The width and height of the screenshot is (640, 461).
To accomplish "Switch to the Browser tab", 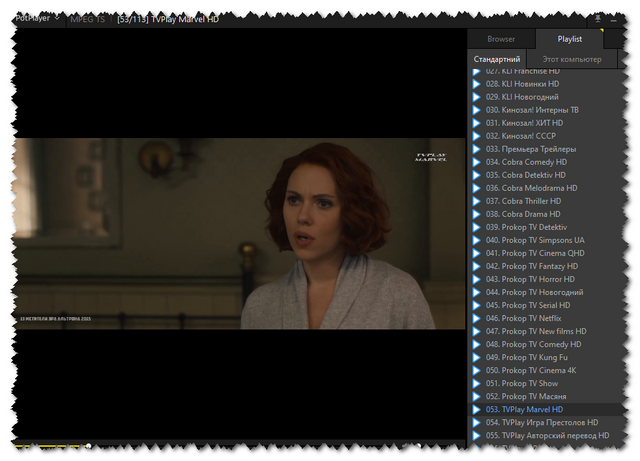I will click(501, 39).
